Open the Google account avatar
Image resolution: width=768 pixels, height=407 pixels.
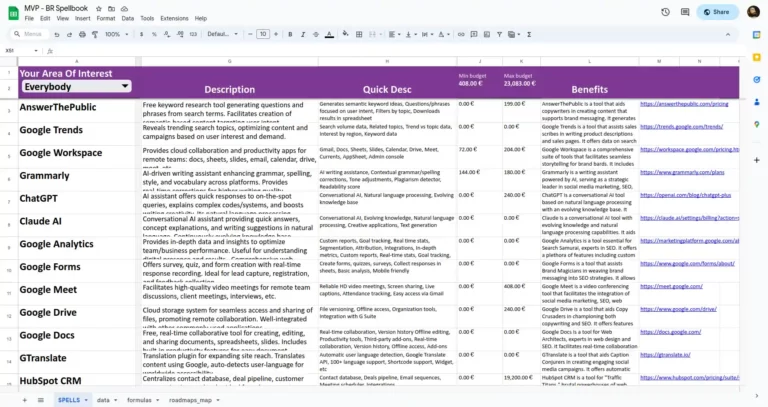(753, 12)
